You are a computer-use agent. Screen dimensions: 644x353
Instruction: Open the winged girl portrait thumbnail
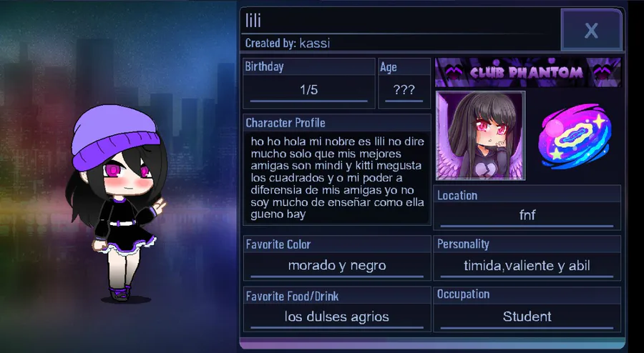click(x=480, y=136)
